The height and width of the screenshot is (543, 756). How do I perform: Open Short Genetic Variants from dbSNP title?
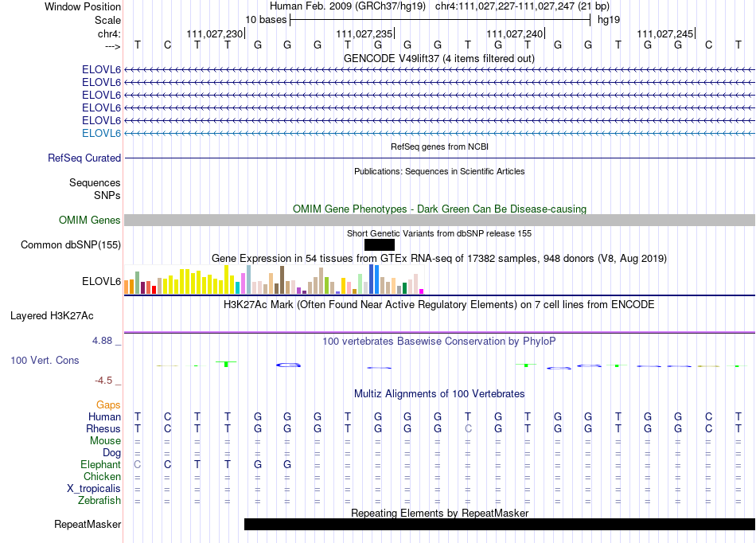pyautogui.click(x=439, y=233)
